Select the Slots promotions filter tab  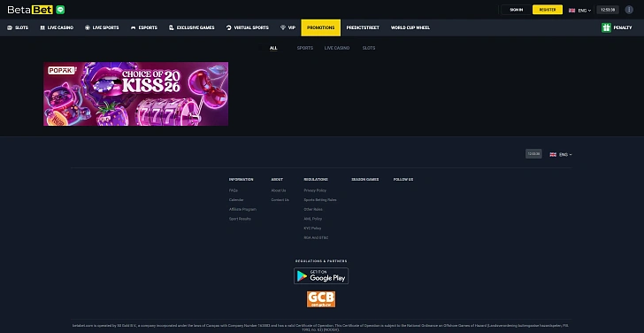(x=369, y=48)
